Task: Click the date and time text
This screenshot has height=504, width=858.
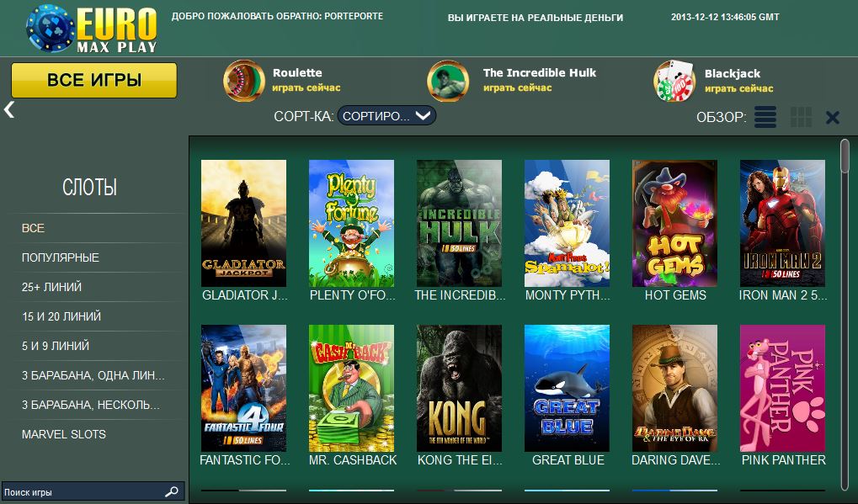Action: [x=725, y=17]
